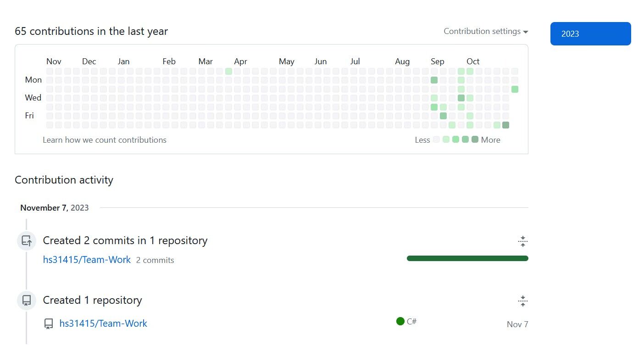Click the green Tuesday cell in the last week column
Viewport: 644px width, 357px height.
tap(515, 89)
